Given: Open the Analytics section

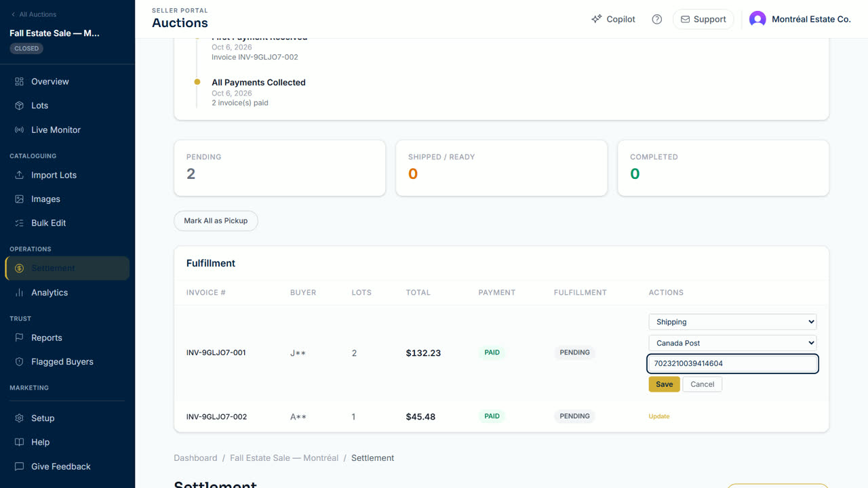Looking at the screenshot, I should tap(67, 293).
